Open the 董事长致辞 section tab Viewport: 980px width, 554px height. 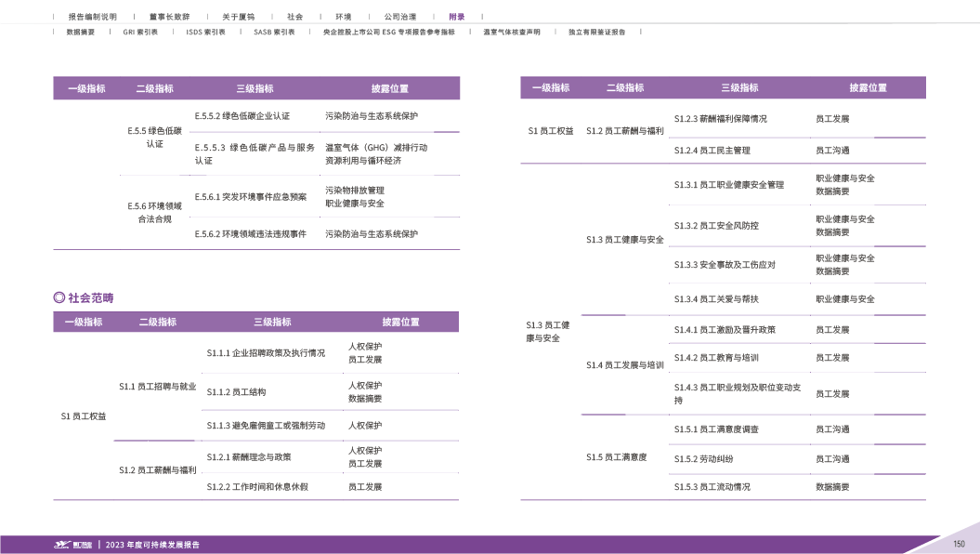click(x=169, y=17)
